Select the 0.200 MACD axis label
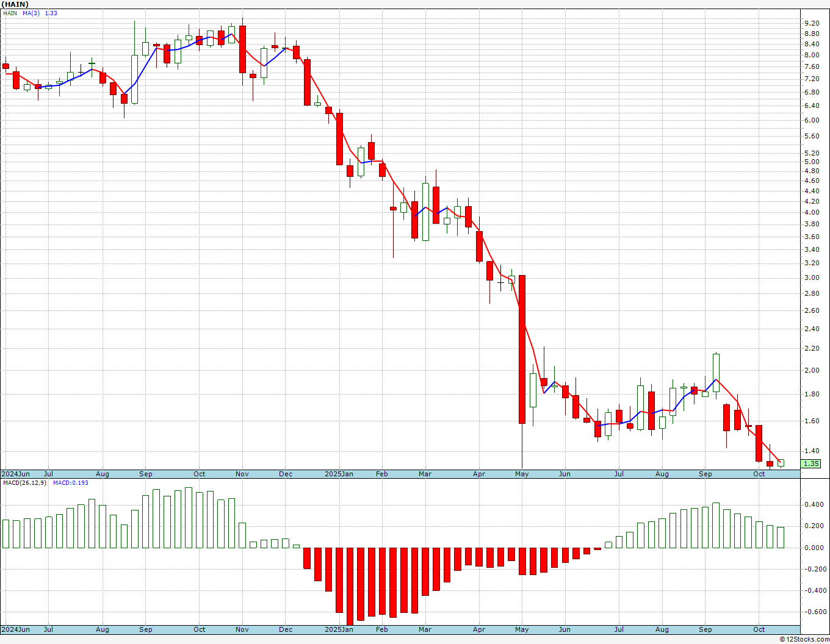Screen dimensions: 830x644 click(814, 526)
